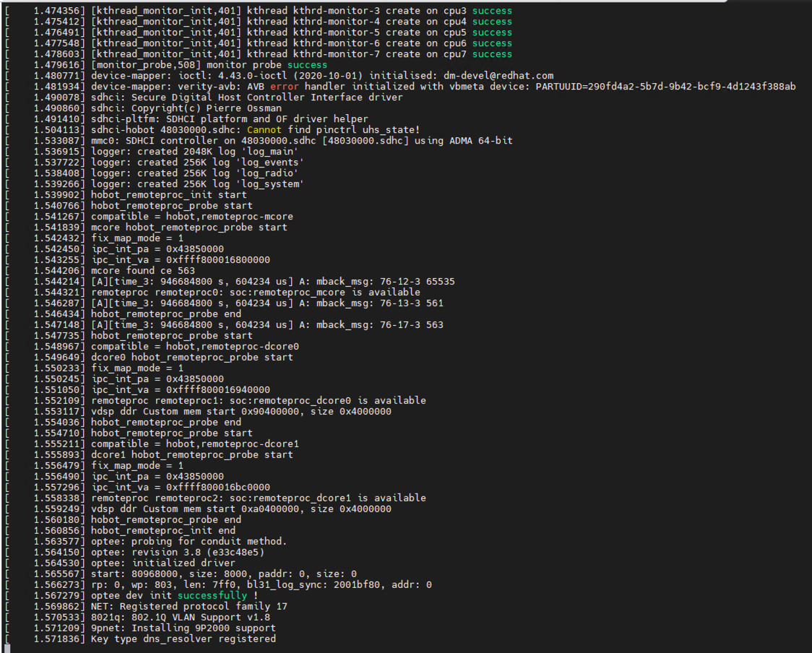Click the address 0xffff800016800000

coord(218,260)
